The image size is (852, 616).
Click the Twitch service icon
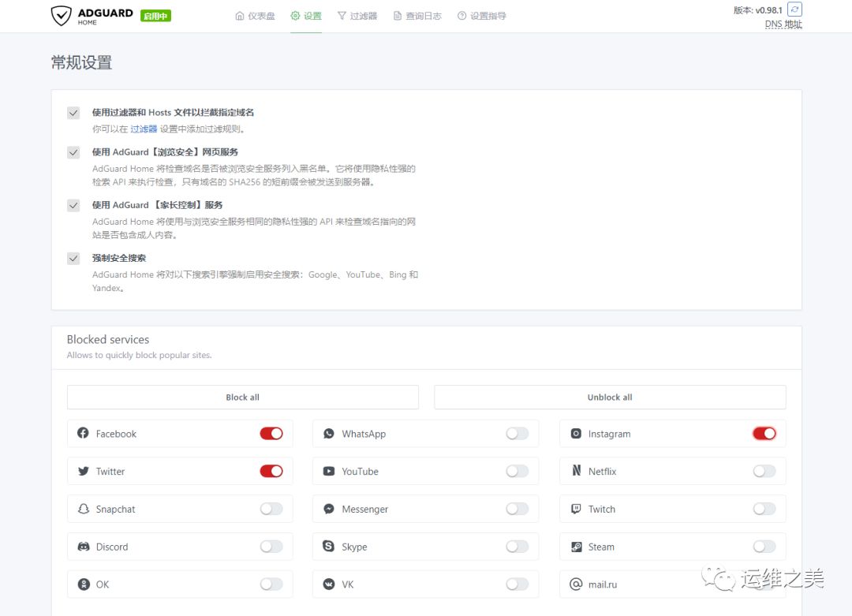click(576, 509)
